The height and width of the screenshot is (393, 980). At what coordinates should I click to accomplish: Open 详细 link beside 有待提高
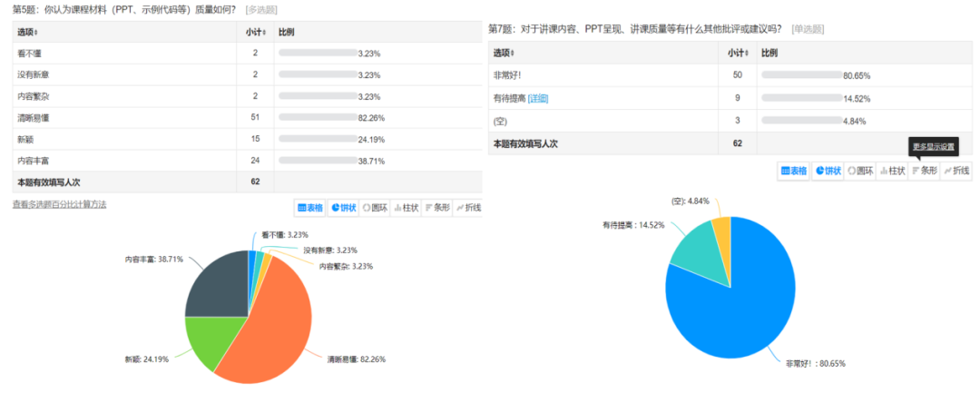click(538, 98)
